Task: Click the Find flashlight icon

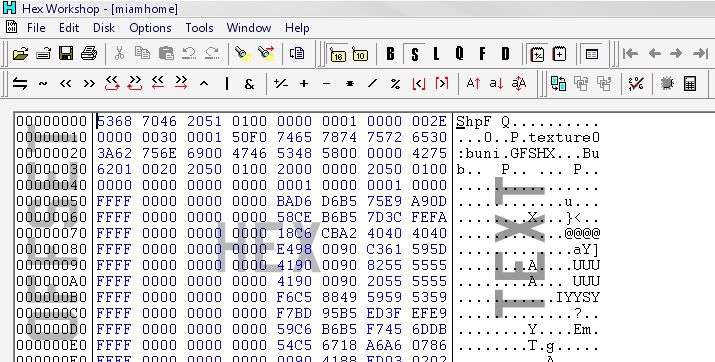Action: click(x=243, y=54)
